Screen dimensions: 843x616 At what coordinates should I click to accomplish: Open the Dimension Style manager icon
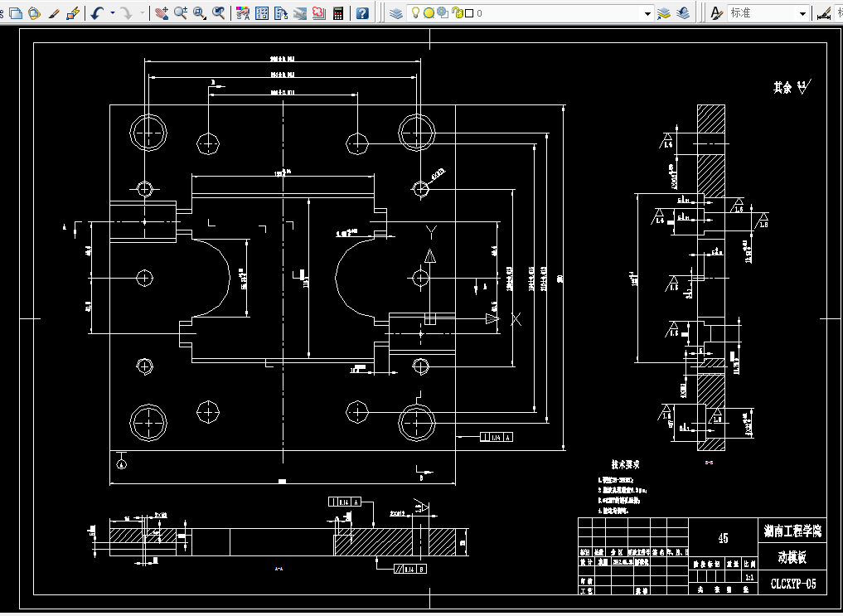(x=824, y=13)
